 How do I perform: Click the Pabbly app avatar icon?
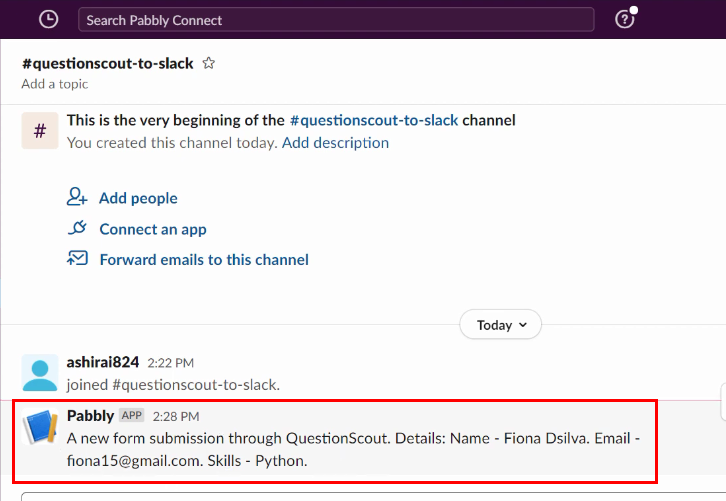coord(40,426)
